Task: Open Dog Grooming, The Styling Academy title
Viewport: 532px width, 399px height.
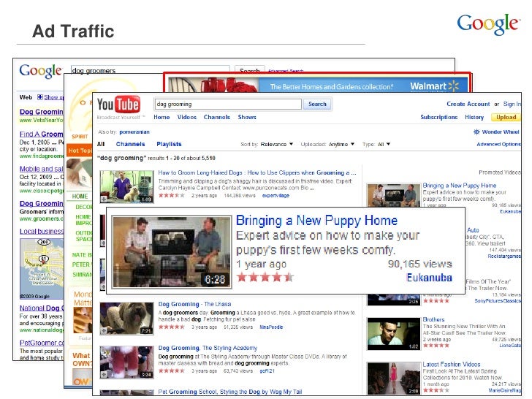Action: coord(208,348)
